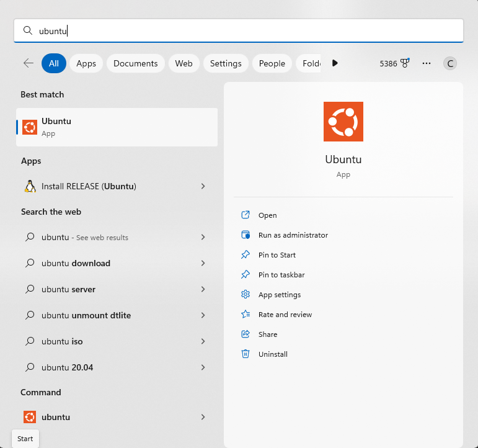The height and width of the screenshot is (448, 478).
Task: Open the three-dot more options menu
Action: click(x=426, y=63)
